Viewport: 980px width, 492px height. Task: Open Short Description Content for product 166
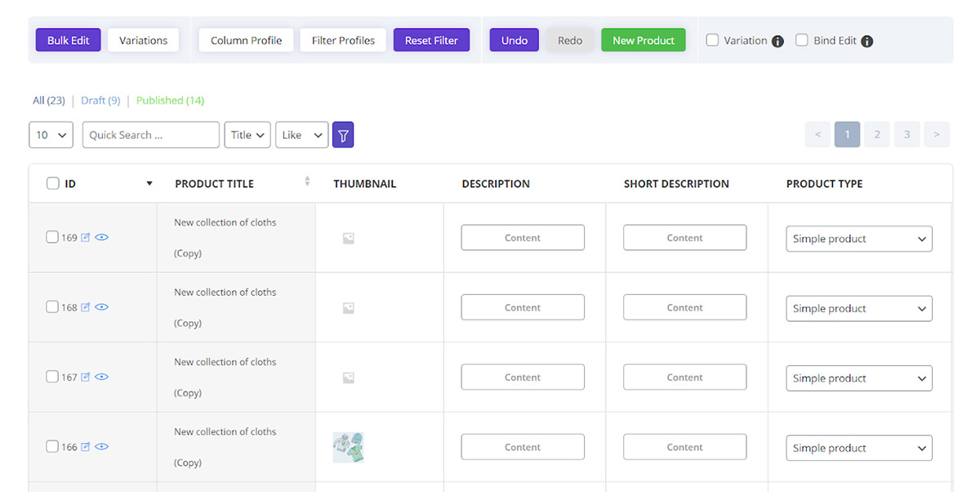(x=684, y=447)
